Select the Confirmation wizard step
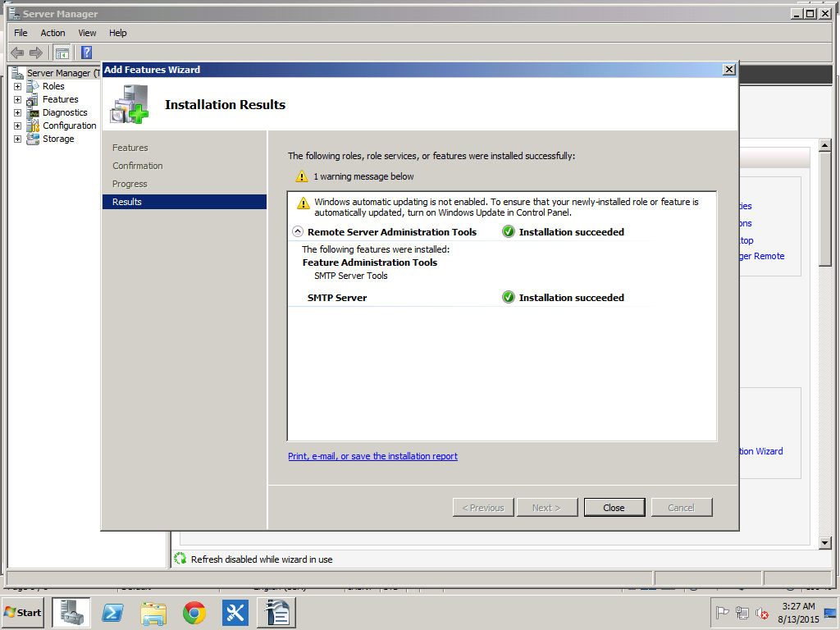 point(138,166)
